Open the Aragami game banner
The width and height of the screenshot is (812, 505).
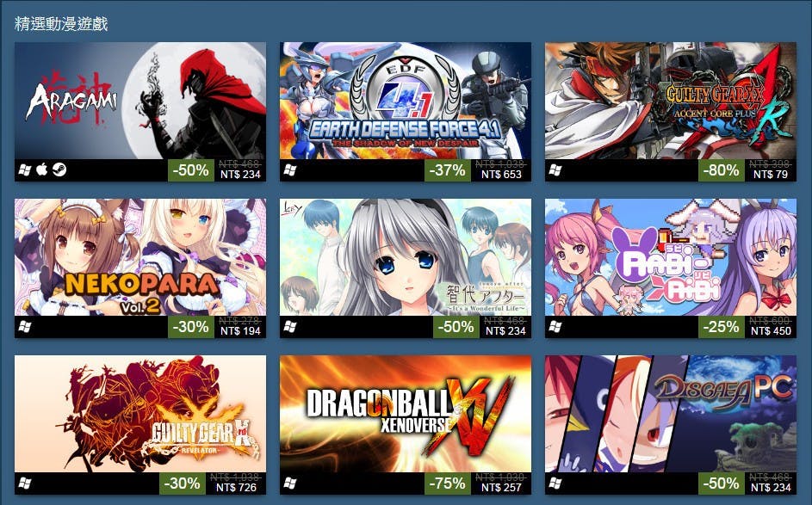(140, 101)
